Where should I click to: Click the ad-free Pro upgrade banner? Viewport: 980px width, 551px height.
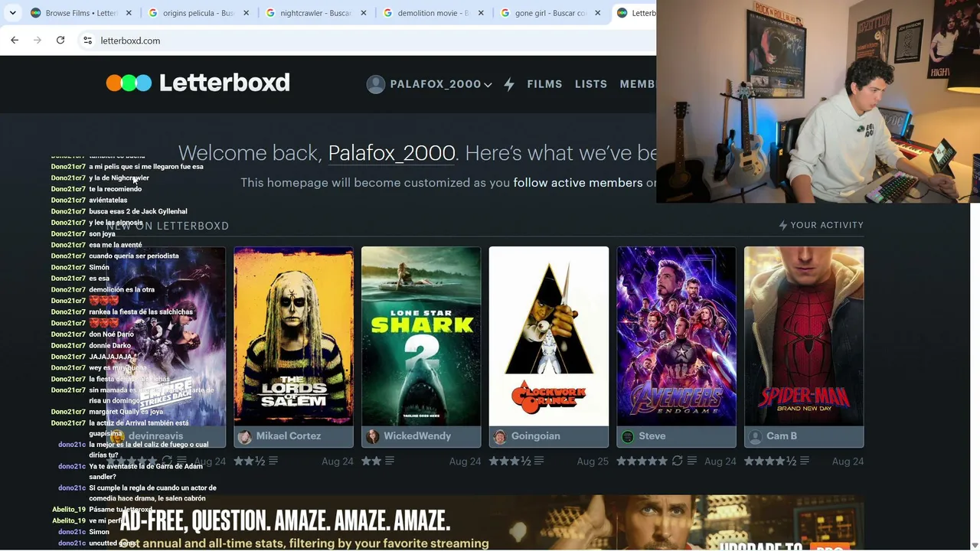(x=485, y=523)
